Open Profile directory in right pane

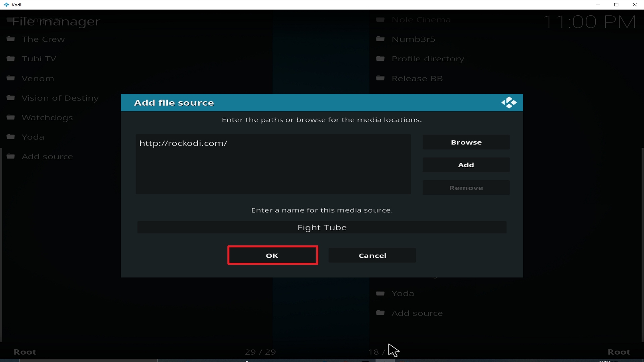428,59
